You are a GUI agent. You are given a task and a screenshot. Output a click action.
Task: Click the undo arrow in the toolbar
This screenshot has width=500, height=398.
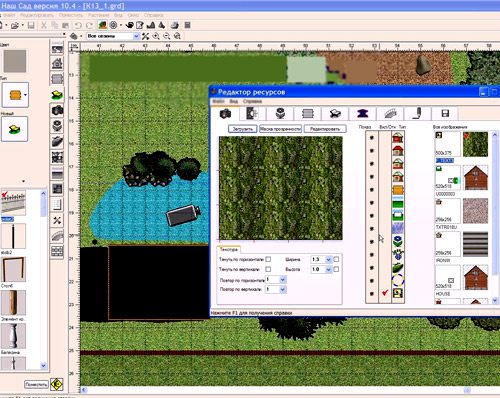pos(78,25)
